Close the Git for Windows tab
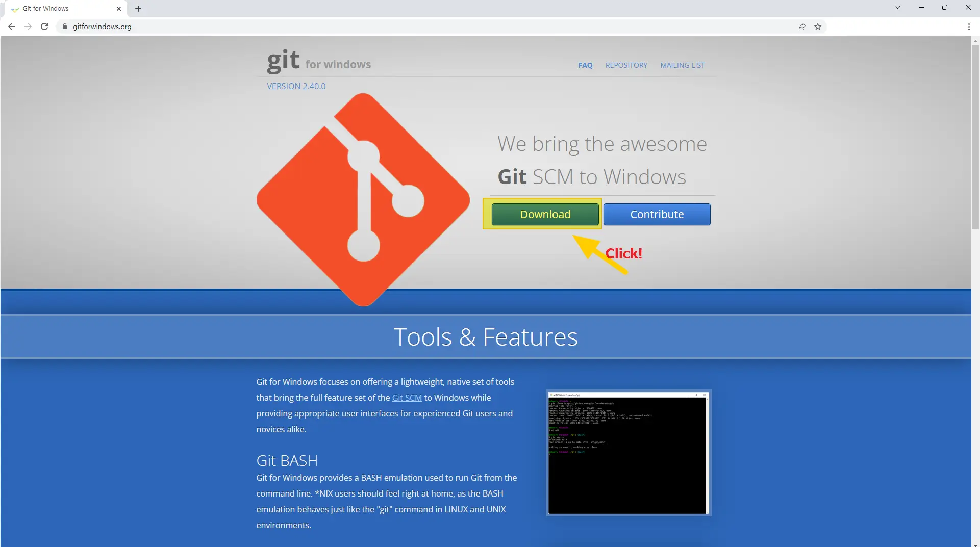This screenshot has height=547, width=980. click(x=119, y=9)
